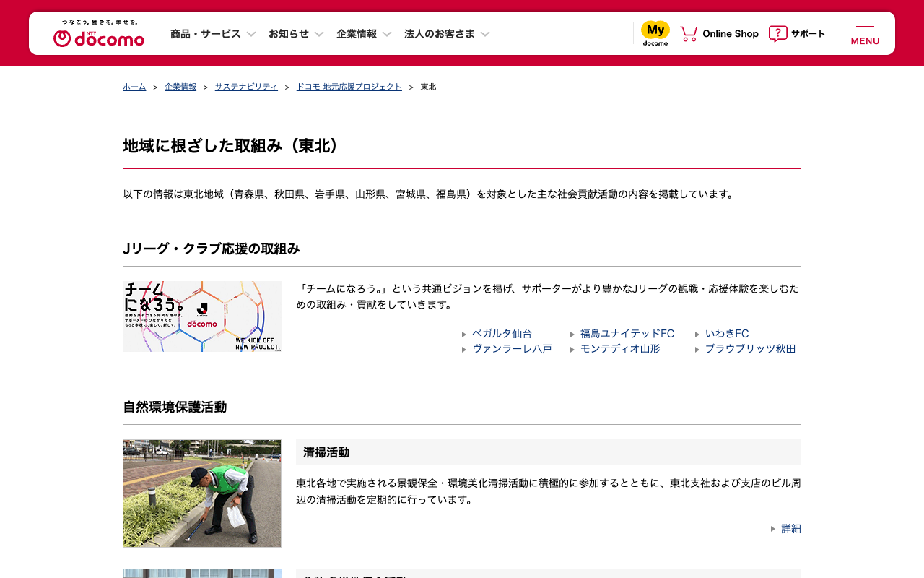The image size is (924, 578).
Task: Open the モンテディオ山形 link
Action: 620,349
